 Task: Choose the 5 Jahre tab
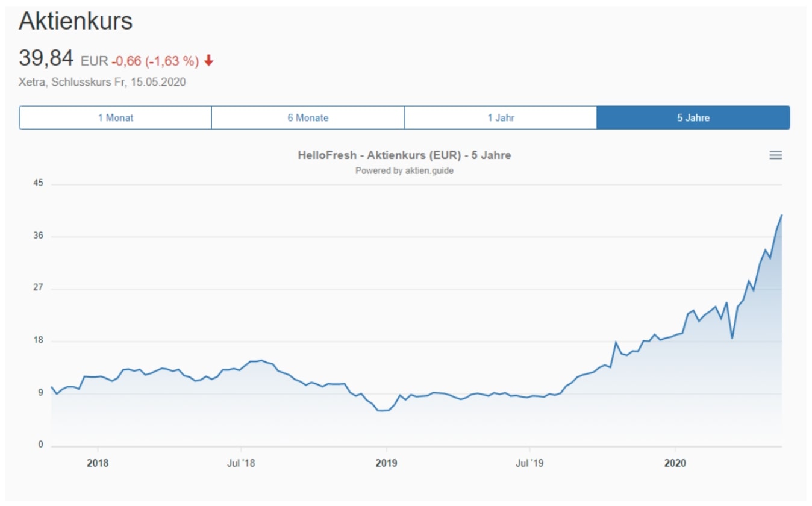693,118
